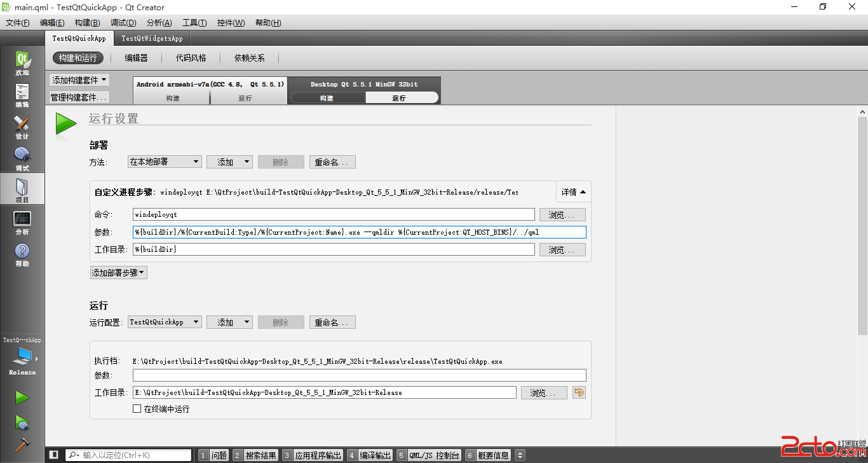Open the 编辑(E) menu

[52, 22]
